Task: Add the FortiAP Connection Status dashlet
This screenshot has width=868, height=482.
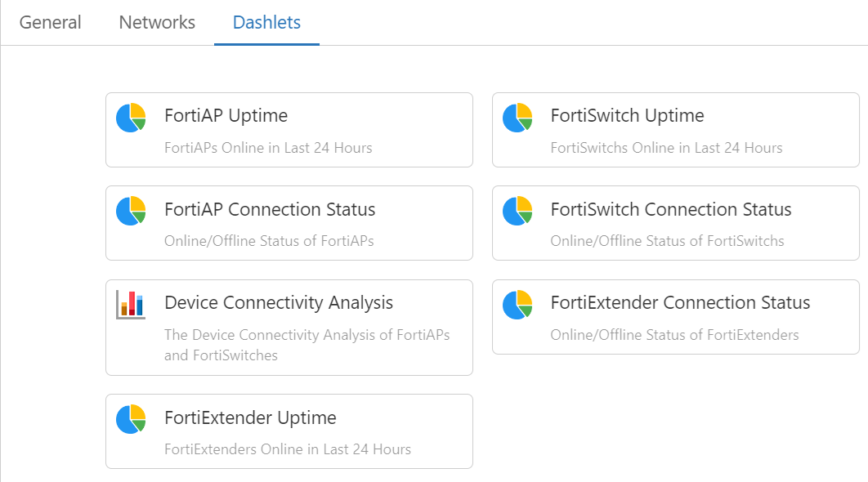Action: [x=289, y=223]
